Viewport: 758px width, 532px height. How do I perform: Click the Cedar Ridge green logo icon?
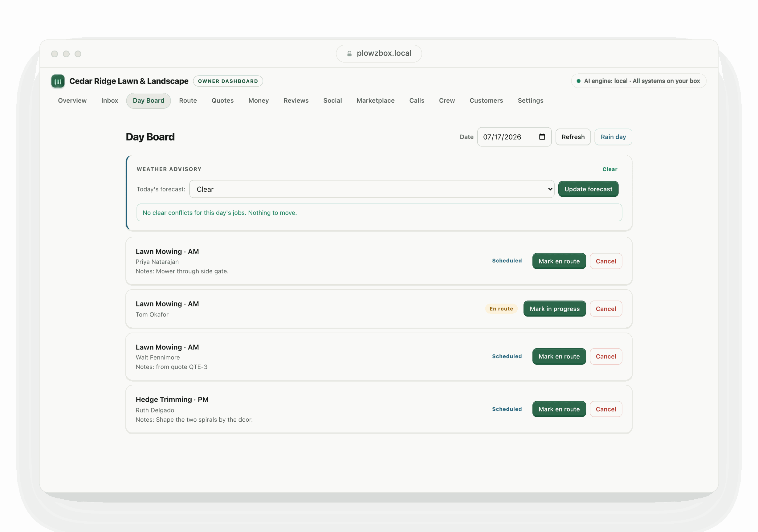(x=58, y=81)
